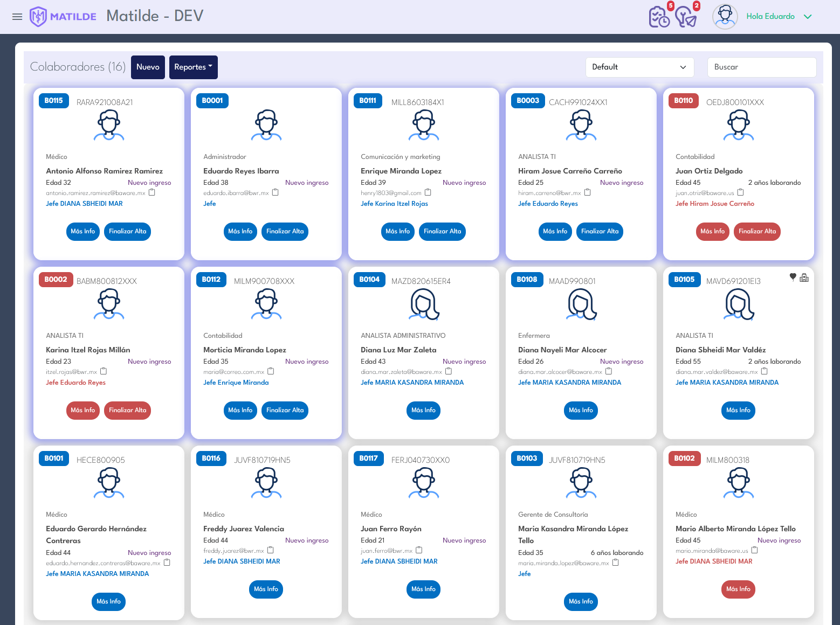Open the Reportes dropdown

[193, 67]
